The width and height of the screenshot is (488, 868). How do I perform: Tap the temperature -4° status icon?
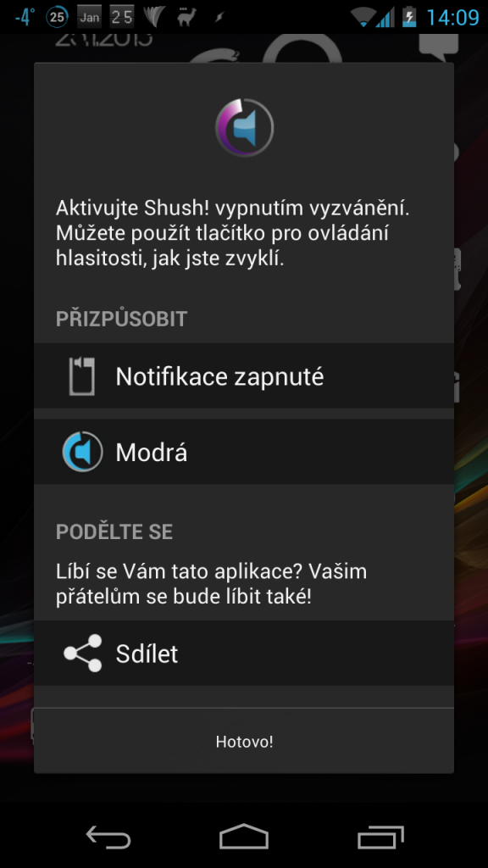[25, 17]
